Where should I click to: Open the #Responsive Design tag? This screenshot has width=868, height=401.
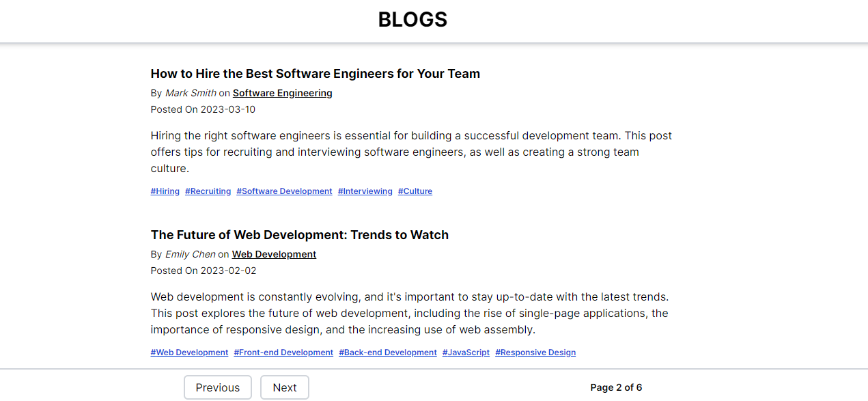535,352
